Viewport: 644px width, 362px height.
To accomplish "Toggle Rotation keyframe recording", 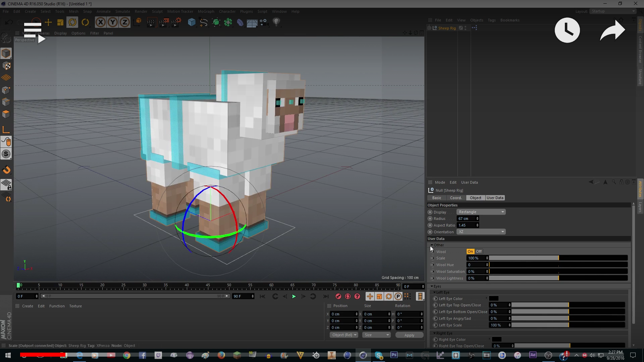I will click(x=388, y=296).
